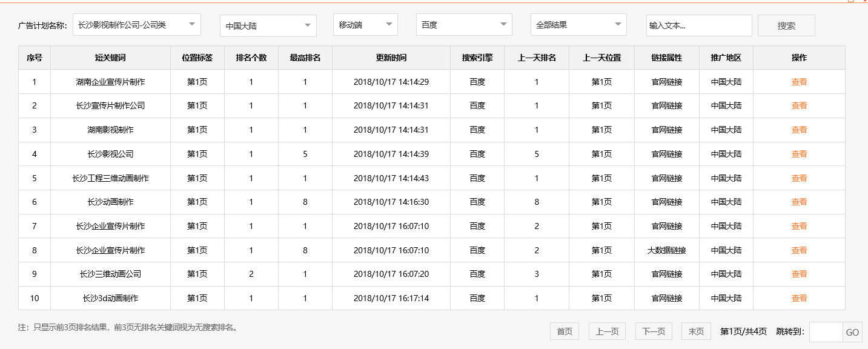Click 查看 for 长沙3d动画制作
Image resolution: width=868 pixels, height=349 pixels.
click(799, 298)
